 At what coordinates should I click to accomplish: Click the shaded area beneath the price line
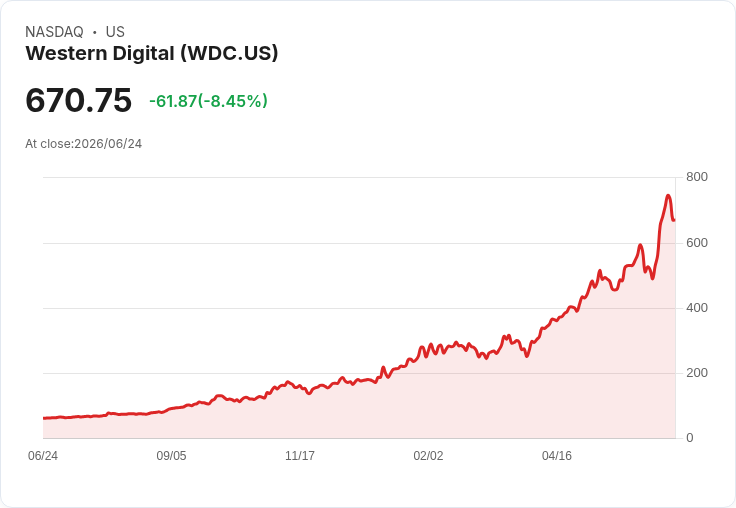[x=469, y=404]
